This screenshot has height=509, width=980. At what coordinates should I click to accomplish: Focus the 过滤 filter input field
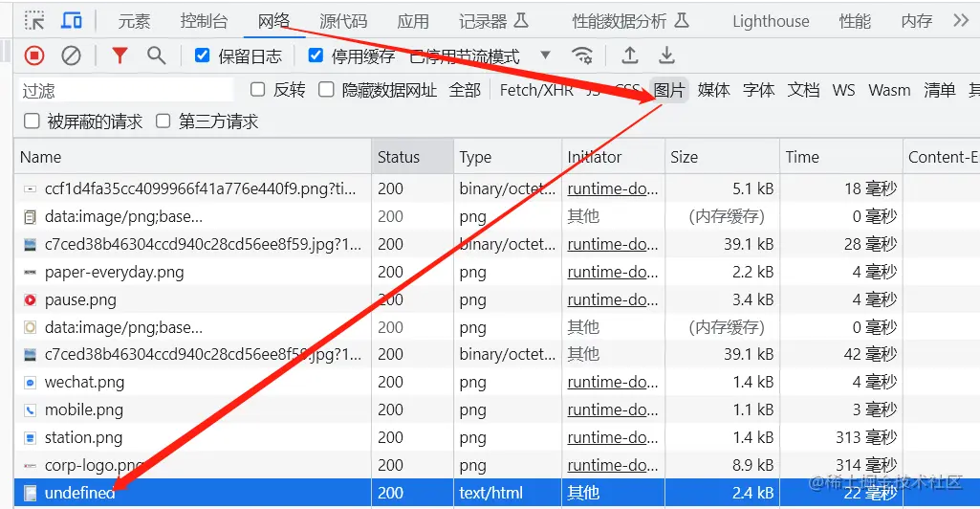(125, 90)
